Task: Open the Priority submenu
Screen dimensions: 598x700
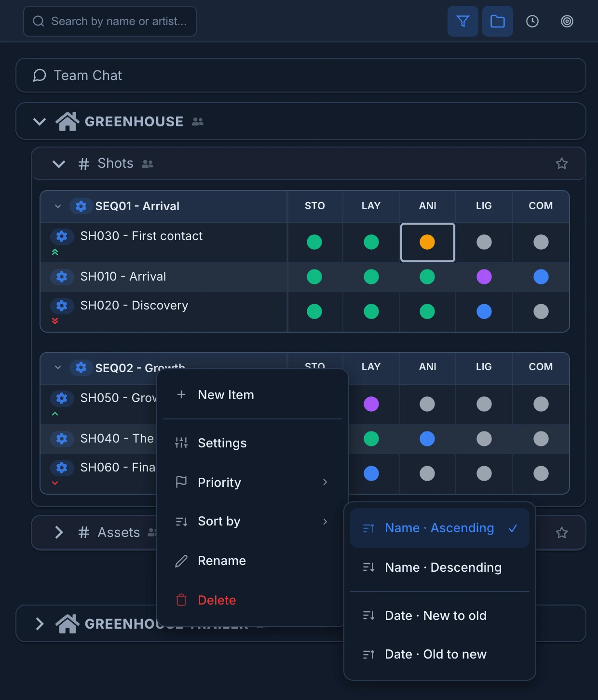Action: point(253,483)
